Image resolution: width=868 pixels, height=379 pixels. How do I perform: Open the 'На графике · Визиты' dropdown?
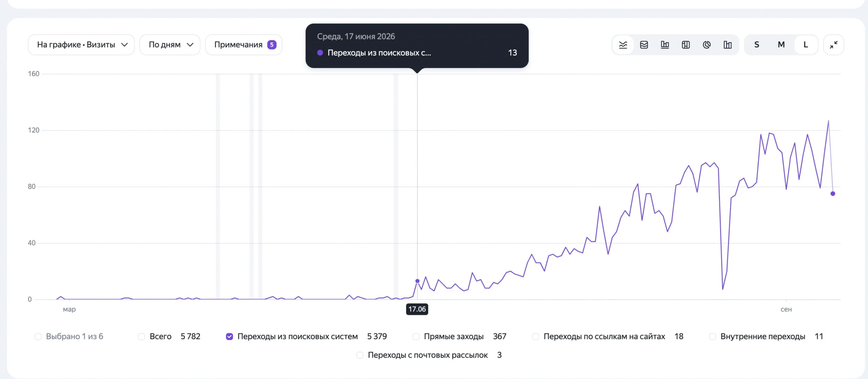pos(81,45)
